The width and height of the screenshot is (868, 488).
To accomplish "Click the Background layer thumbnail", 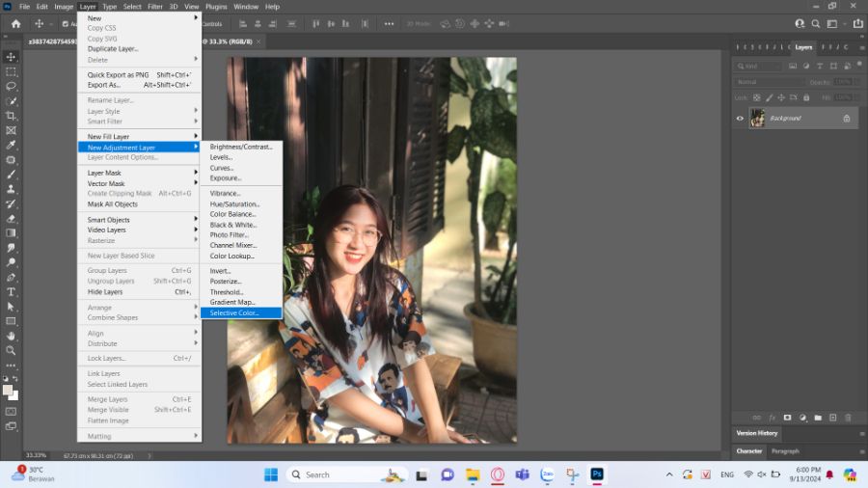I will (757, 119).
